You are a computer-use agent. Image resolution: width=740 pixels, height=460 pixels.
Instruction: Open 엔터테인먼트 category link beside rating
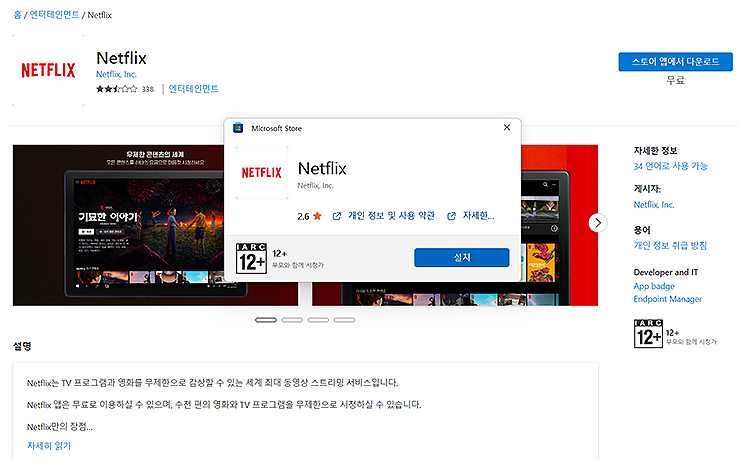click(x=193, y=89)
